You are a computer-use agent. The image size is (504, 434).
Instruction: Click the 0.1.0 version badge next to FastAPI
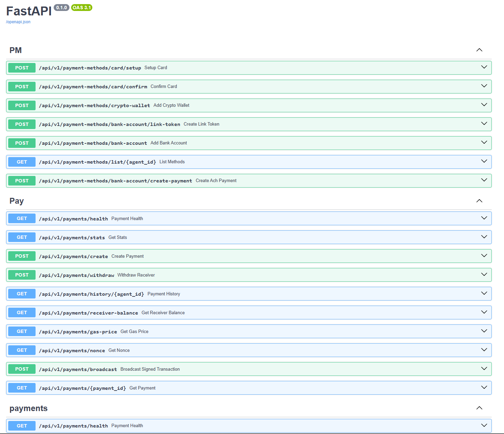[61, 7]
